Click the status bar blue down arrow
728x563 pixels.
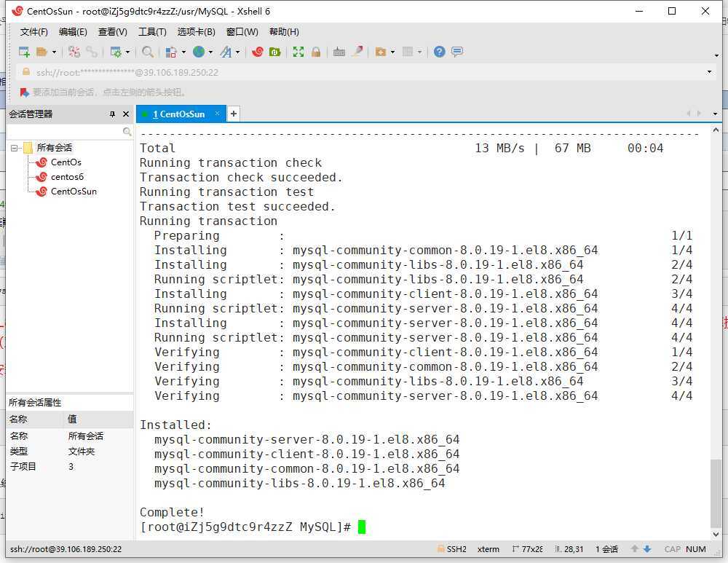[x=647, y=549]
